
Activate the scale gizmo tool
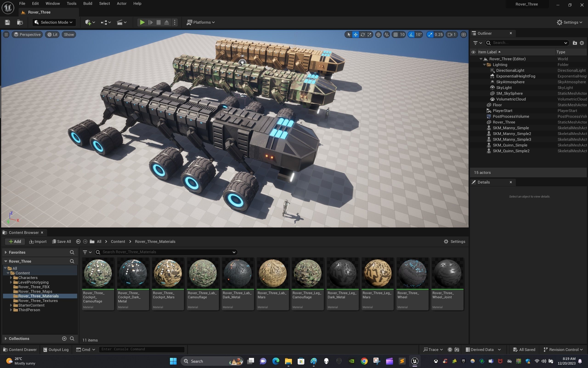point(369,34)
